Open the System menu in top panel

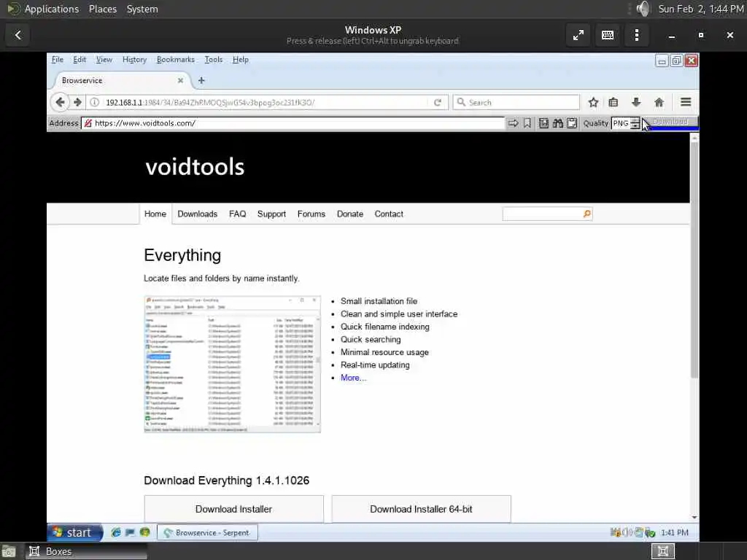coord(142,9)
